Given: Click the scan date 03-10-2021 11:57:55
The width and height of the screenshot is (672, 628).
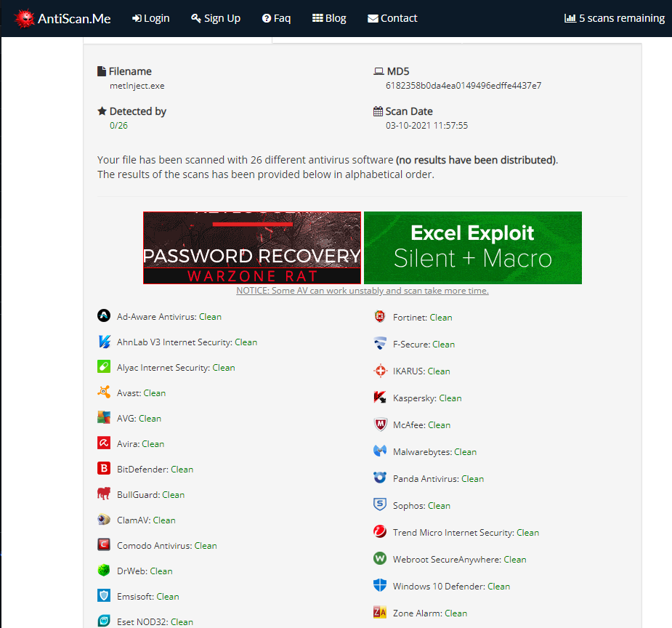Looking at the screenshot, I should click(427, 126).
